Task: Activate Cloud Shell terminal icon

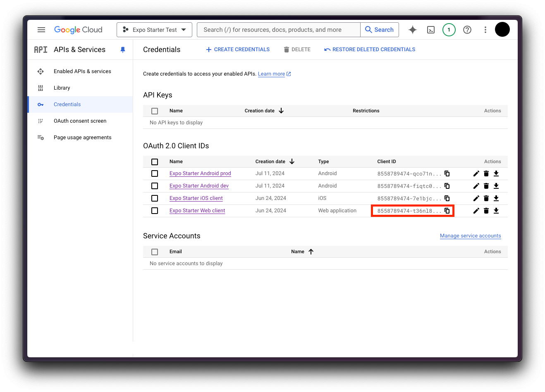Action: [x=431, y=30]
